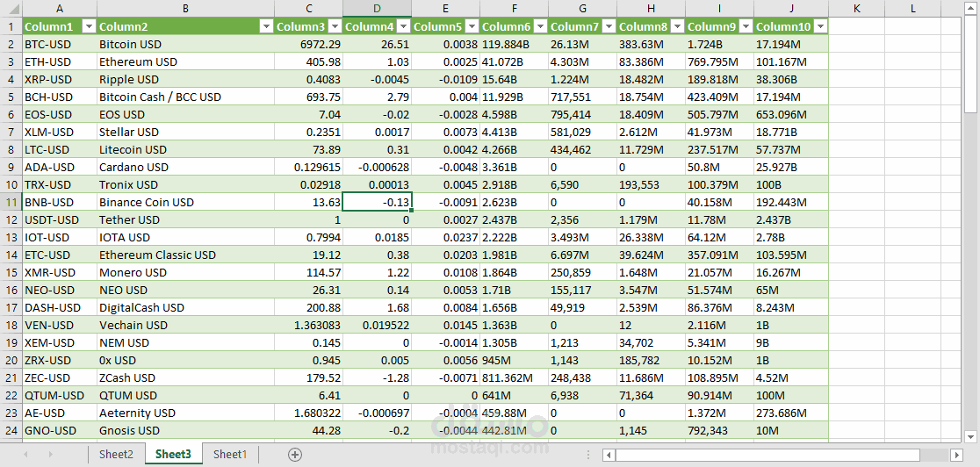The height and width of the screenshot is (467, 980).
Task: Click cell NEM USD
Action: [185, 342]
